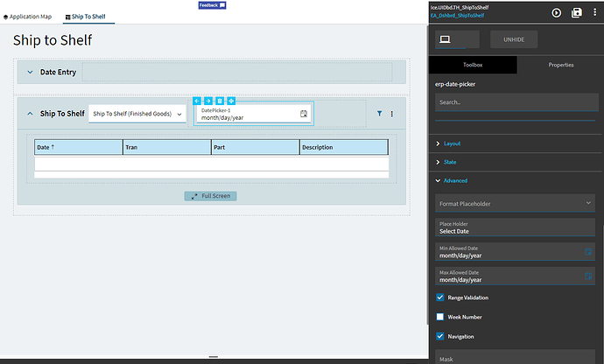Click the Mask input field

[515, 357]
